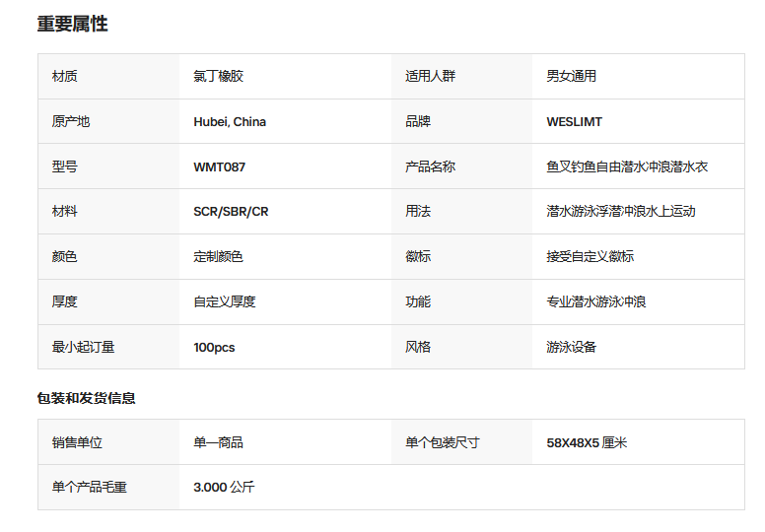The image size is (765, 532).
Task: Click the 适用人群 label
Action: click(430, 77)
